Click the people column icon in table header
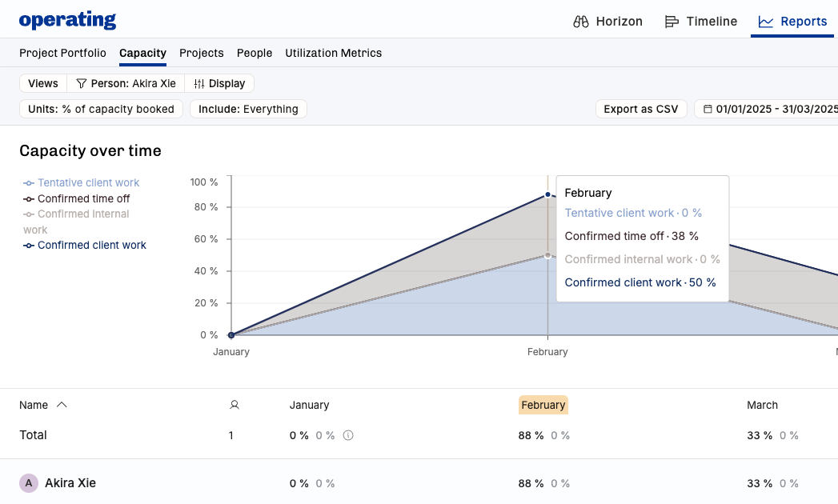The width and height of the screenshot is (838, 504). tap(235, 405)
